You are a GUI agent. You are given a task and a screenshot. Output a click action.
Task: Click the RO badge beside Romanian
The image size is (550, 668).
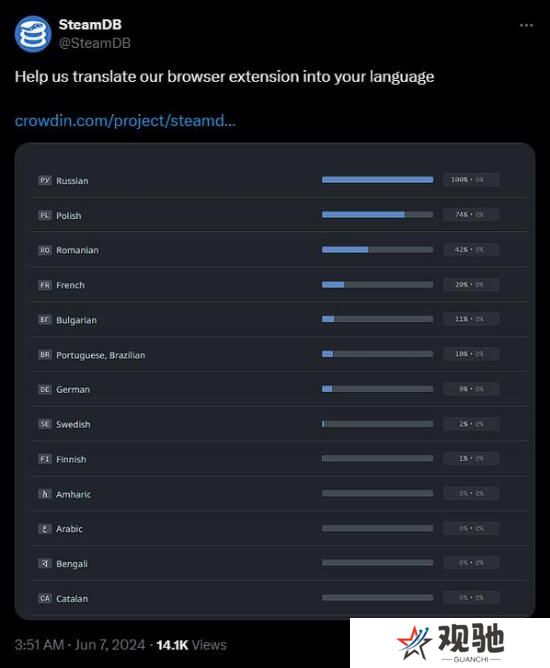45,250
